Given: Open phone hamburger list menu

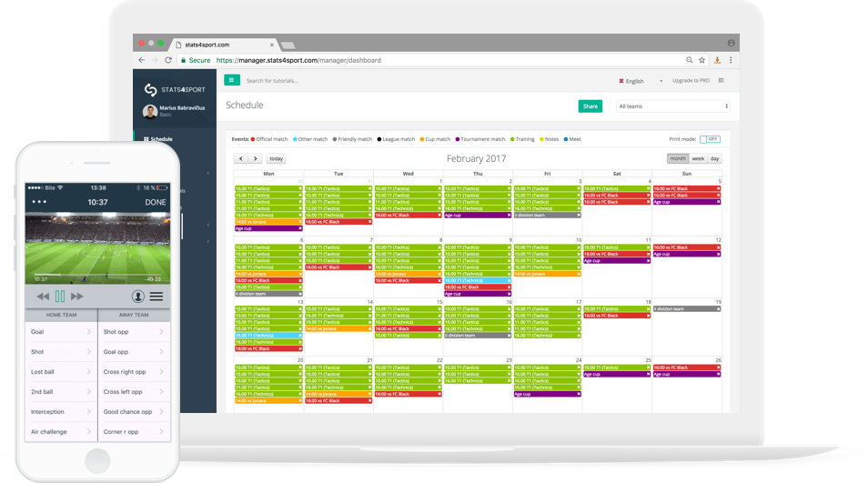Looking at the screenshot, I should tap(156, 297).
